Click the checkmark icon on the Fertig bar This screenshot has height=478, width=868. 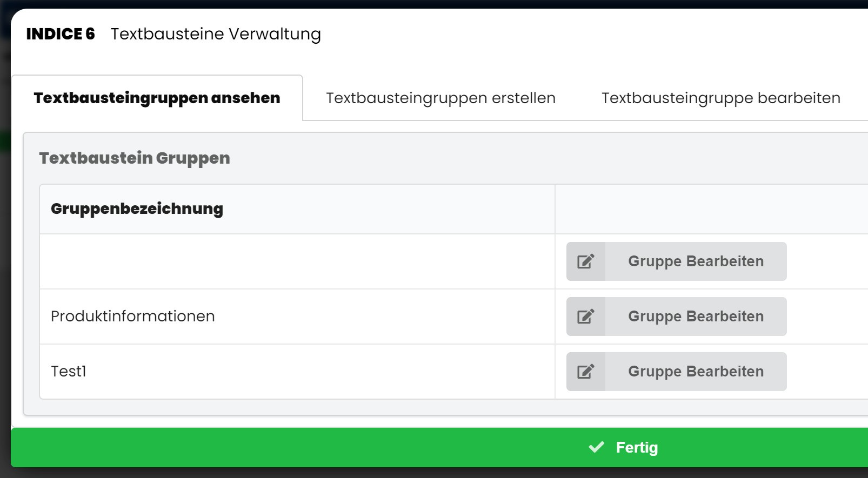click(x=596, y=447)
